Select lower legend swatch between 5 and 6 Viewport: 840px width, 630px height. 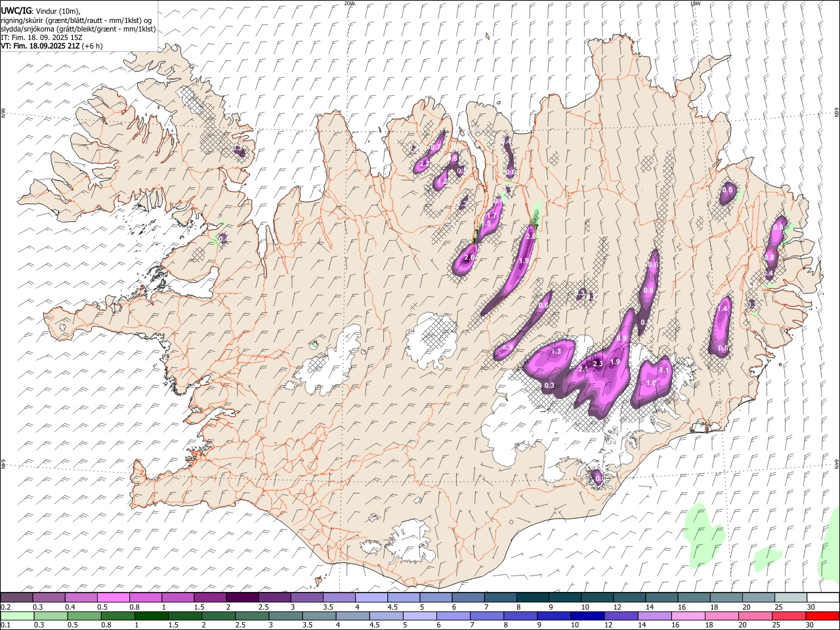pos(419,616)
